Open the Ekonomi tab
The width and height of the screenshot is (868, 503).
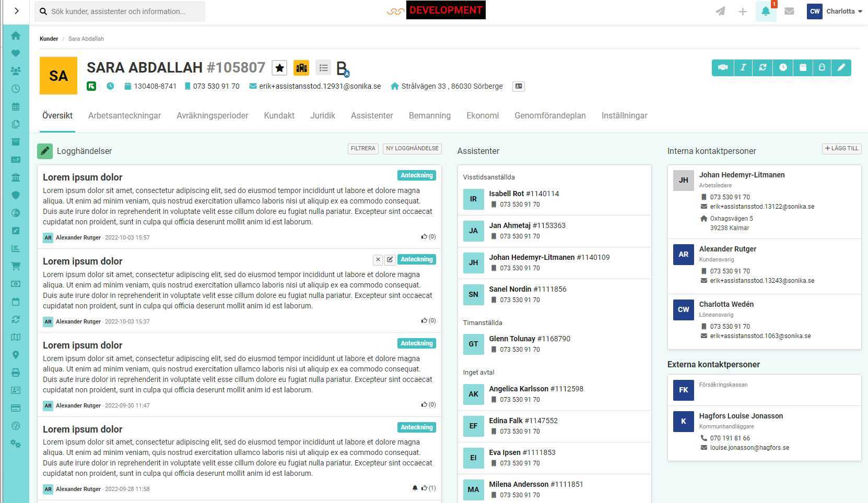[483, 115]
